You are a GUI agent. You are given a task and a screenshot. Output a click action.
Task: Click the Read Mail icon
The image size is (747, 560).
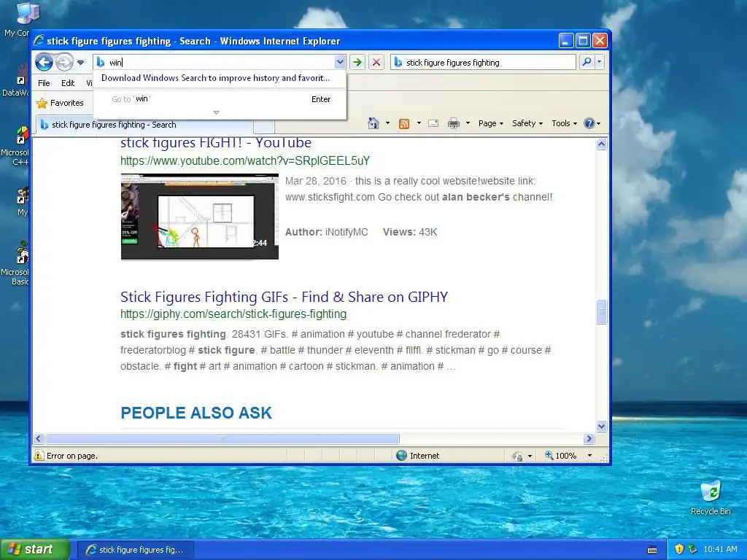[x=433, y=123]
